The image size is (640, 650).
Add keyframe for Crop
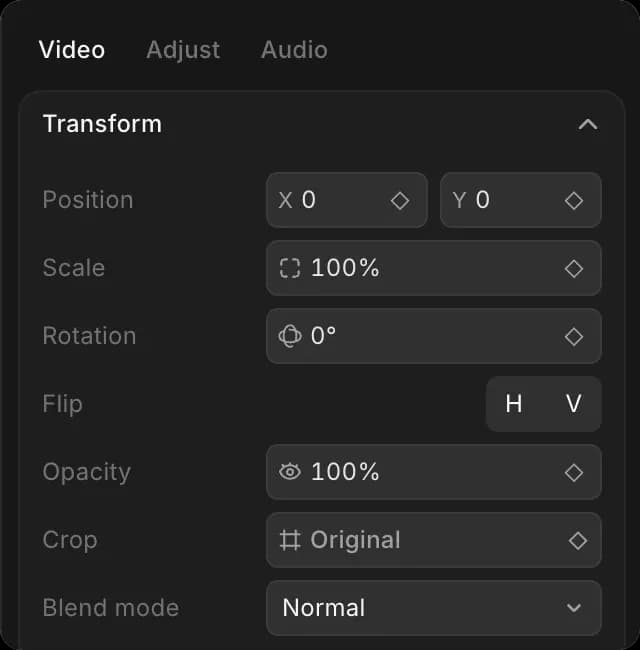[578, 541]
